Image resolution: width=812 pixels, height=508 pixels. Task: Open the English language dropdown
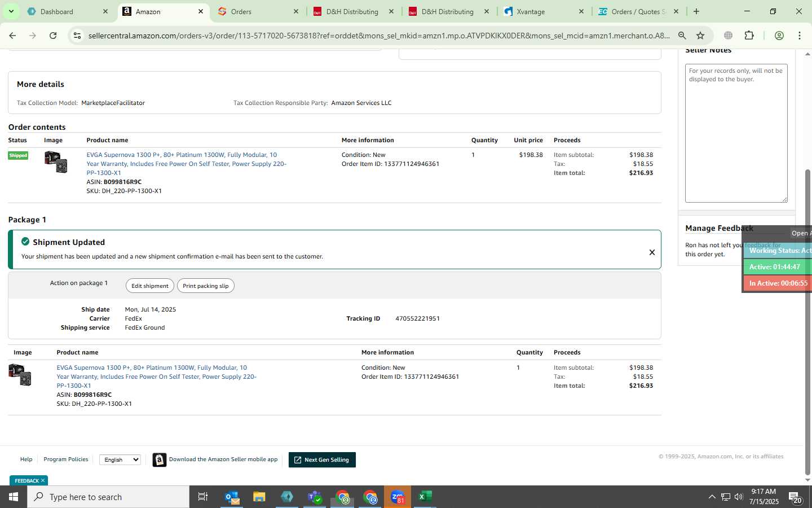120,459
